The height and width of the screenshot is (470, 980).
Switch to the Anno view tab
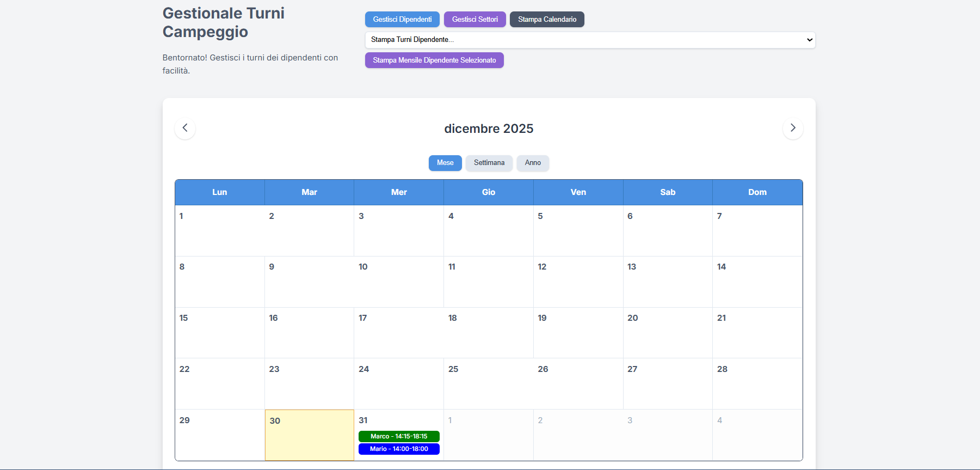[533, 163]
